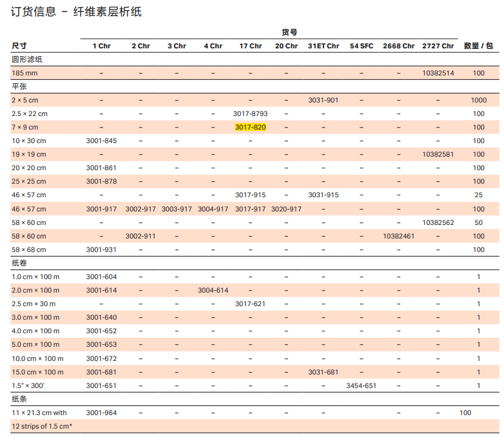
Task: Click catalog number 10382514
Action: [x=438, y=73]
